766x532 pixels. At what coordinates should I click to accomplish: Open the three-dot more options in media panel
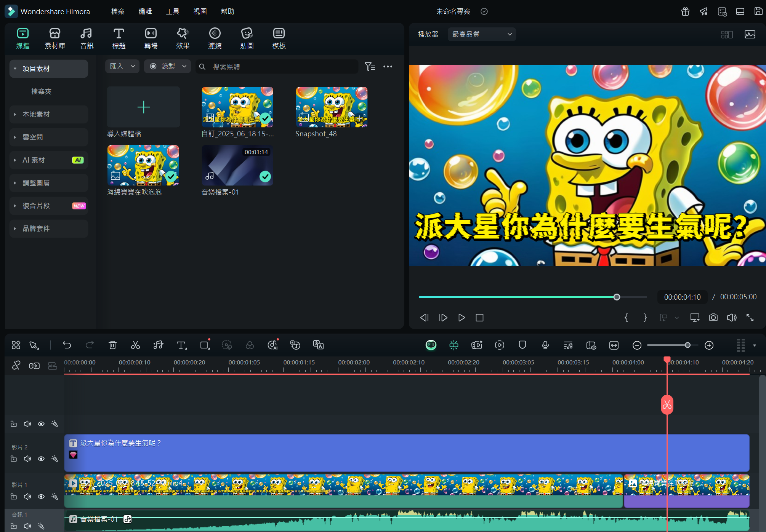(x=388, y=67)
